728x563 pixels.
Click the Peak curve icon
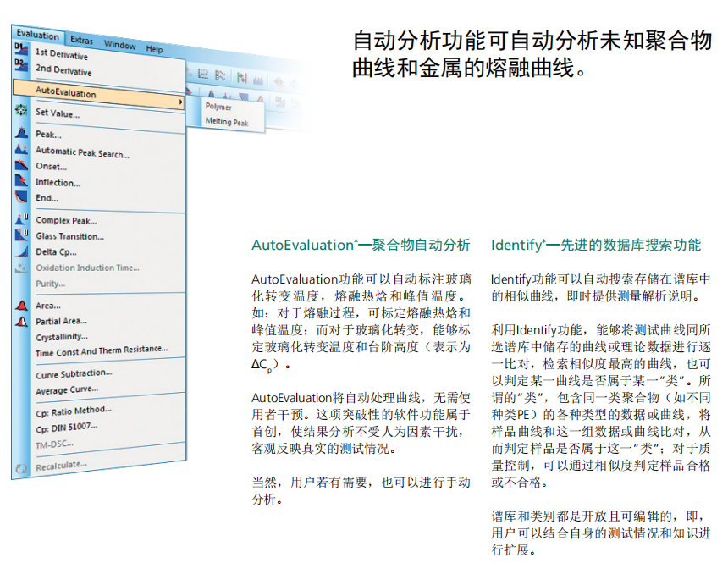[x=21, y=133]
